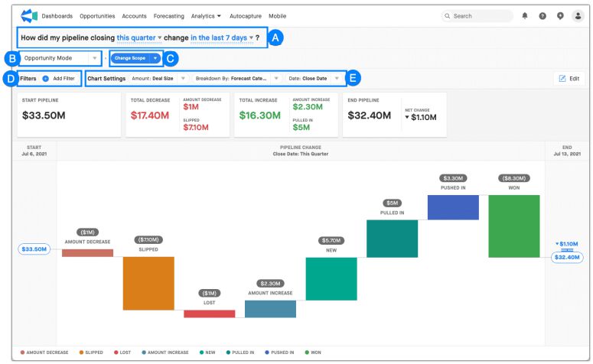593x364 pixels.
Task: Expand the Opportunity Mode dropdown
Action: tap(60, 58)
